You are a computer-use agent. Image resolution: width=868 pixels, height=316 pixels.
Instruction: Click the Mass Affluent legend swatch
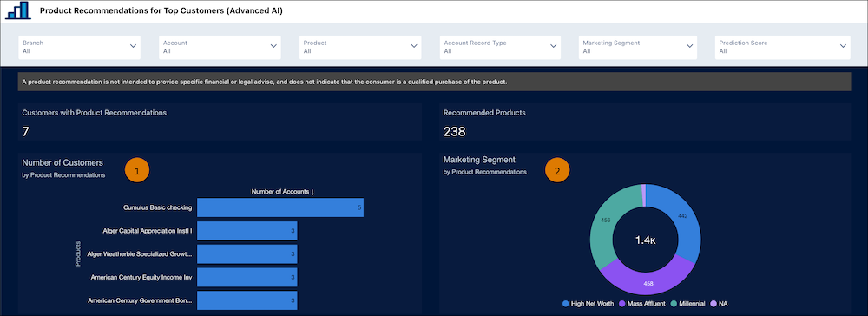622,303
